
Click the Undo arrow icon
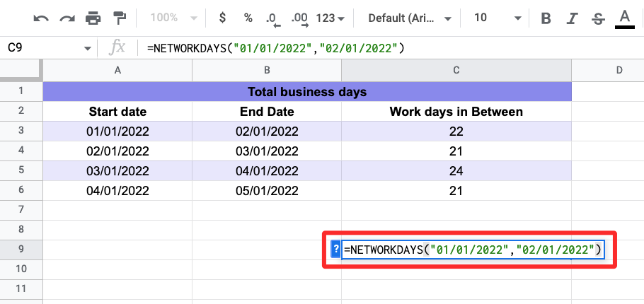pos(41,18)
